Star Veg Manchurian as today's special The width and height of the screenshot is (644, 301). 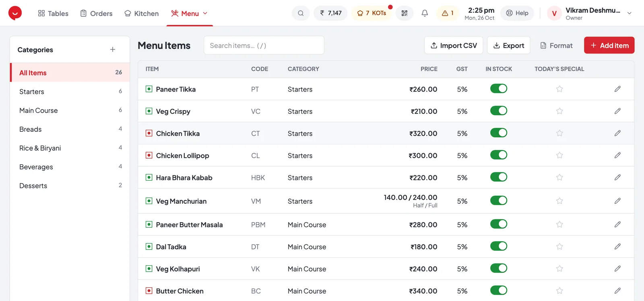coord(559,201)
